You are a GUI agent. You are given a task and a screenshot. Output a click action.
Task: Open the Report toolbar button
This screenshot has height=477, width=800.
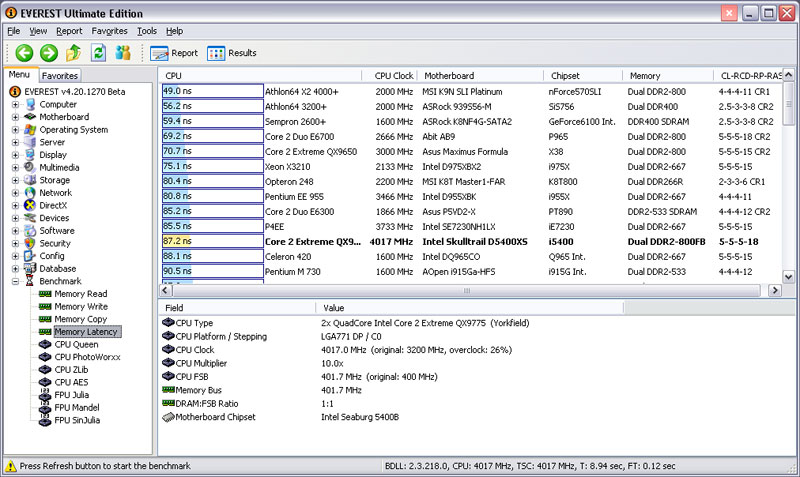tap(174, 53)
